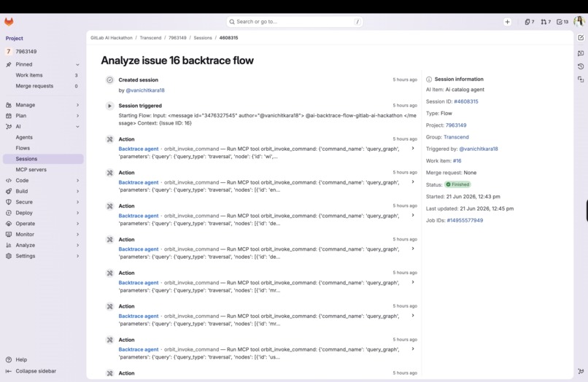Click the Operate section icon

(9, 223)
